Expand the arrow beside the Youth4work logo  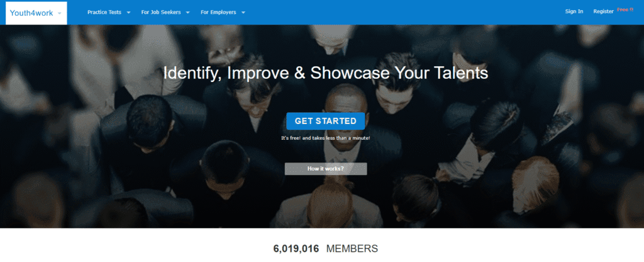click(60, 13)
